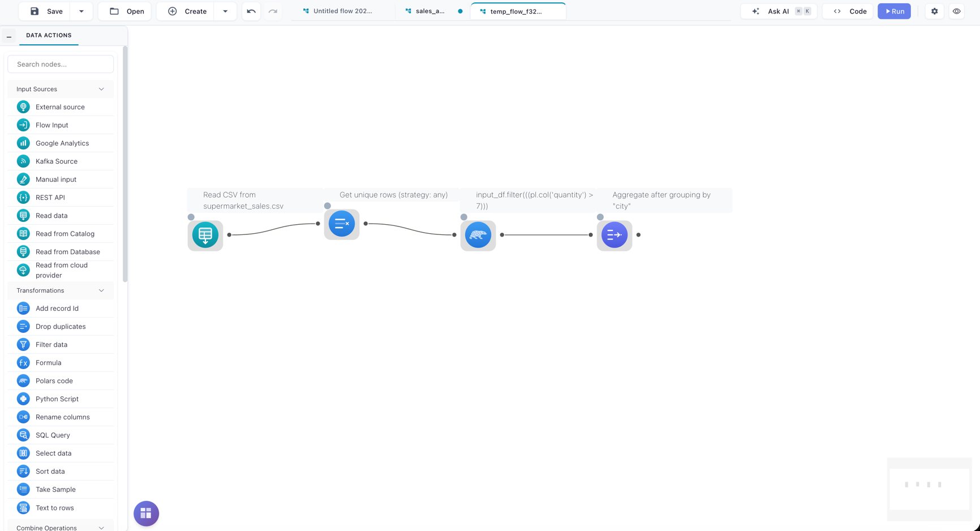Select the Get unique rows node icon
980x531 pixels.
tap(342, 224)
